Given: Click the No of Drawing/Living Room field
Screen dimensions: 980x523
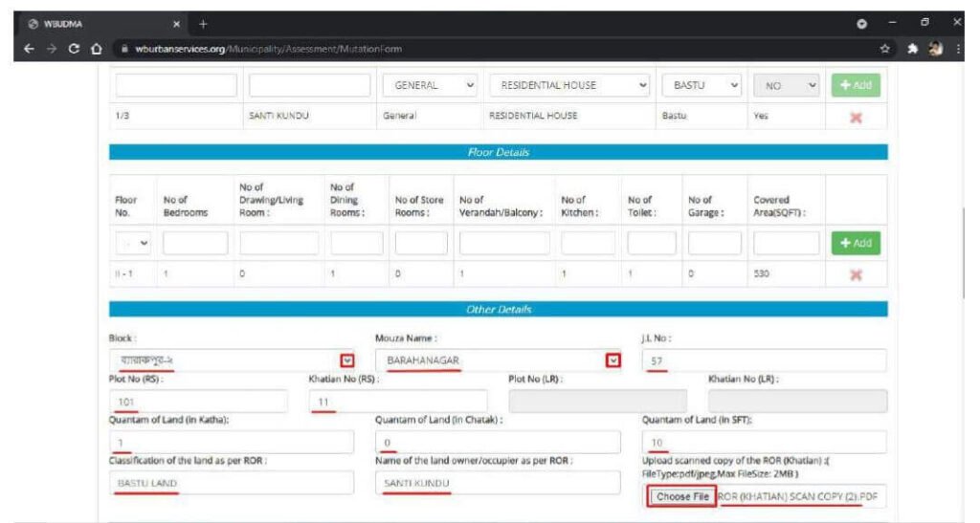Looking at the screenshot, I should 278,243.
